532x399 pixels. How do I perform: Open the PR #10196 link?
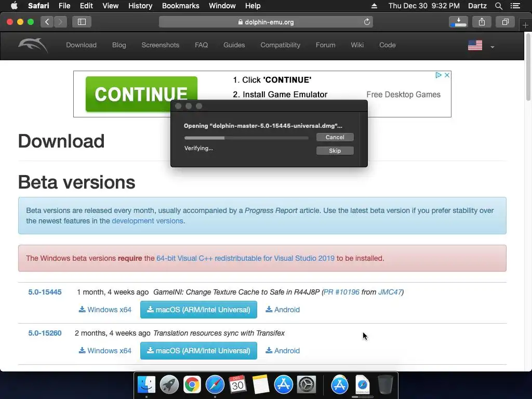coord(341,292)
